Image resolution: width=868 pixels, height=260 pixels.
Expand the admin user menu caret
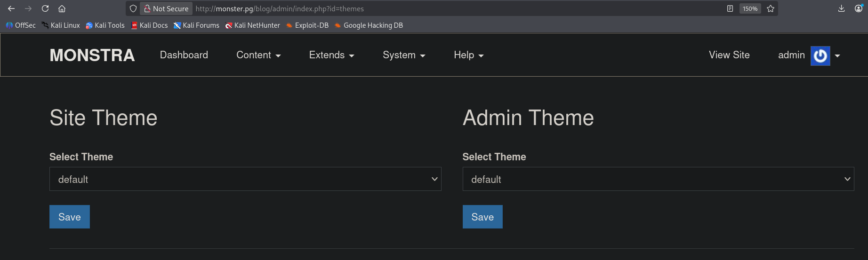point(837,56)
